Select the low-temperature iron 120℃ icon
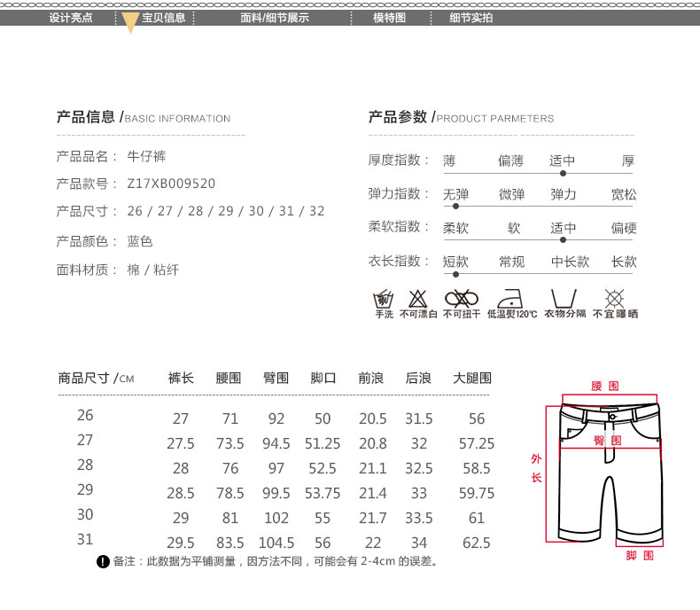The height and width of the screenshot is (610, 700). point(512,298)
